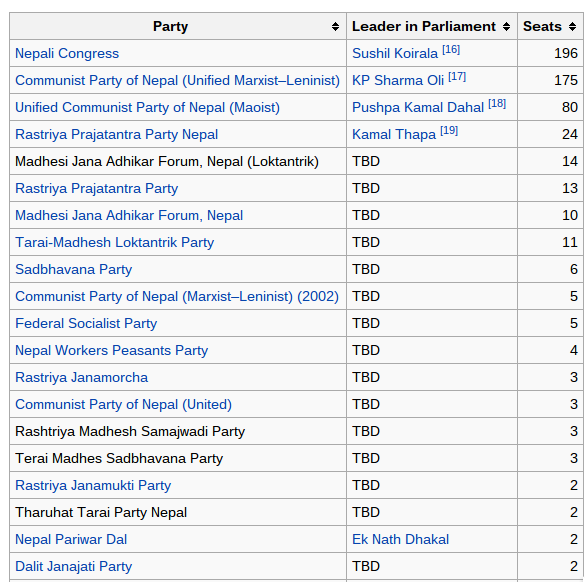Open Communist Party of Nepal (Unified Marxist–Leninist) link
Screen dimensions: 585x582
click(x=177, y=80)
